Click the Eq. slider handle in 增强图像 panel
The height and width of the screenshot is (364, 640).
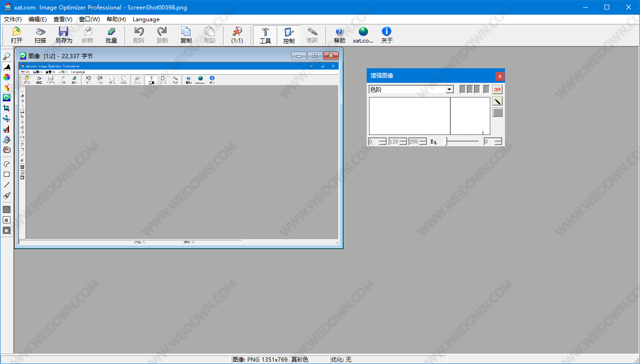tap(445, 142)
